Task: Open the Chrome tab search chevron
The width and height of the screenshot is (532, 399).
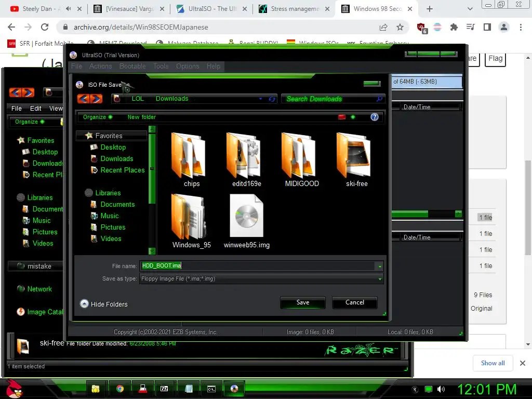Action: 470,9
